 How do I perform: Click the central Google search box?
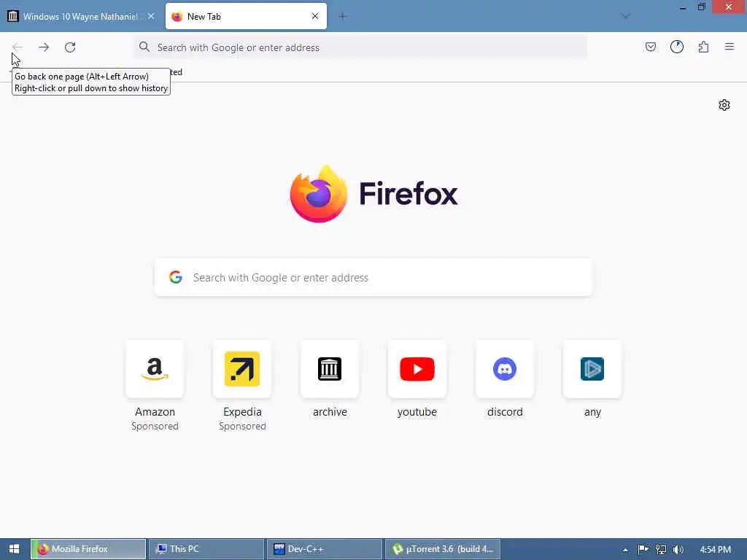click(373, 278)
